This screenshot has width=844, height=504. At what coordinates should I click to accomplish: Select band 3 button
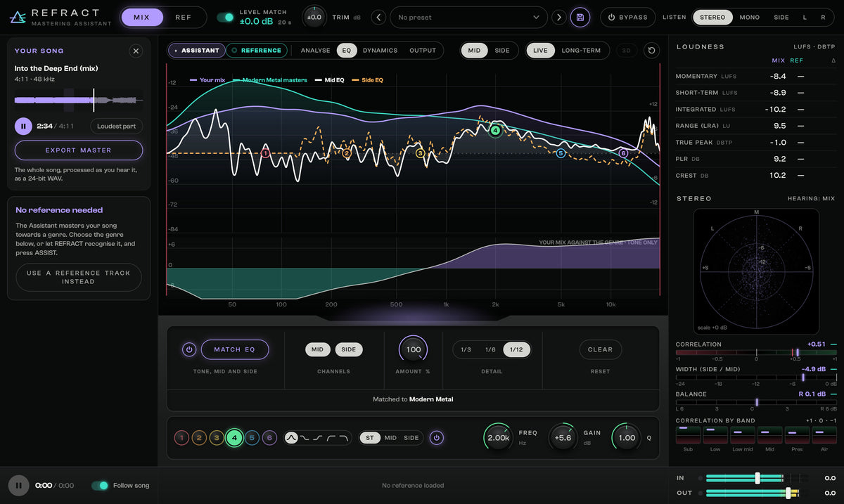coord(217,438)
